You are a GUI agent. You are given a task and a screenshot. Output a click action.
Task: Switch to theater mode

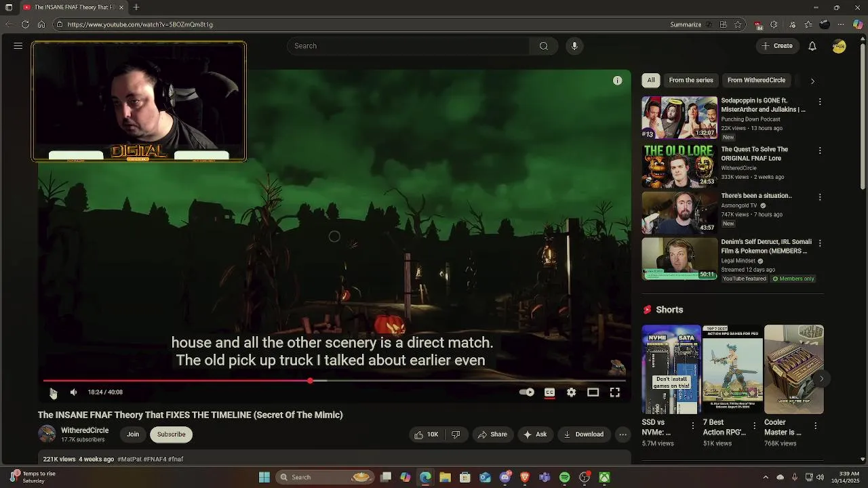pyautogui.click(x=593, y=392)
